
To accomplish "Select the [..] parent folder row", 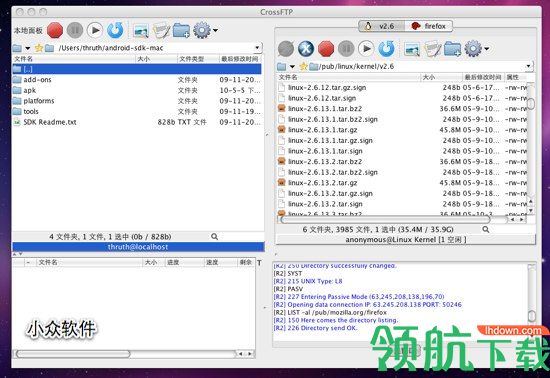I will click(x=137, y=69).
